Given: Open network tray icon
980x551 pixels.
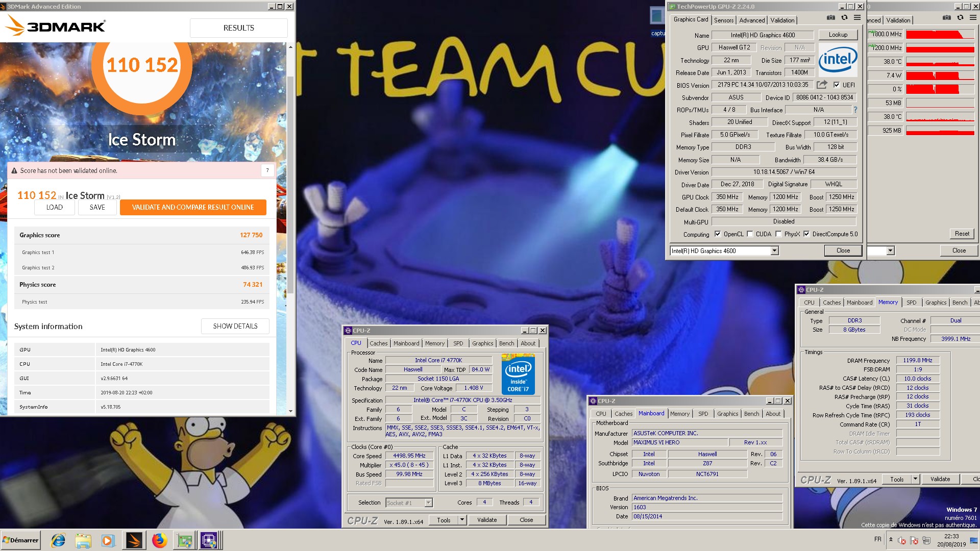Looking at the screenshot, I should tap(925, 540).
